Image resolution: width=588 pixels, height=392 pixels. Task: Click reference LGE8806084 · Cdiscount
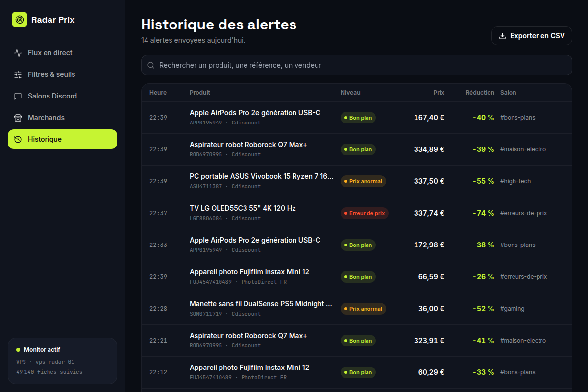click(x=225, y=218)
